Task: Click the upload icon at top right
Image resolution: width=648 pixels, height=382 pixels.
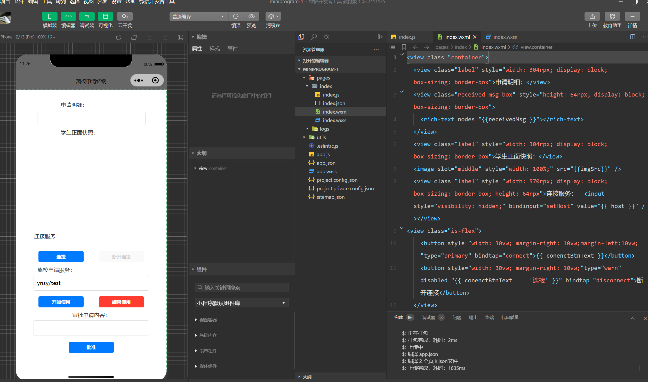Action: pyautogui.click(x=592, y=17)
